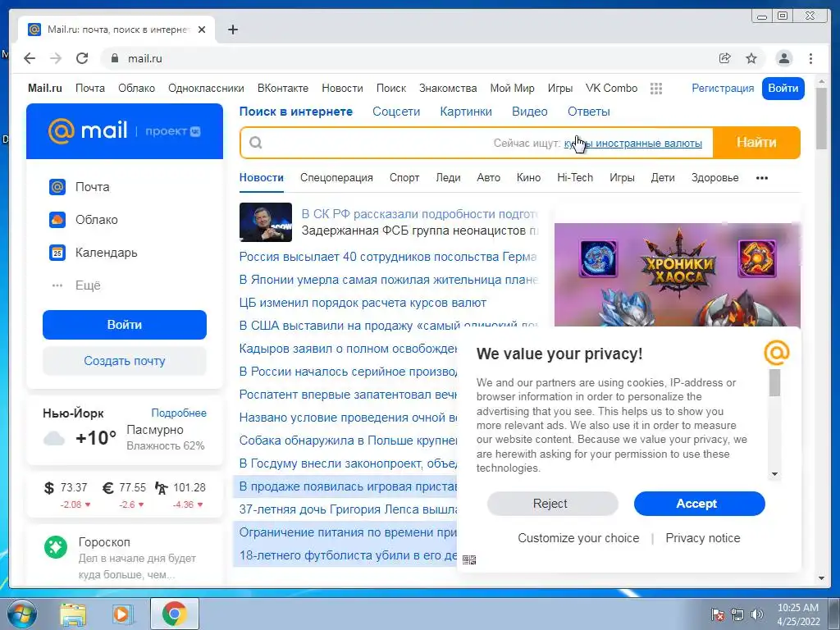Image resolution: width=840 pixels, height=630 pixels.
Task: Close the Mail.ru browser tab
Action: point(202,30)
